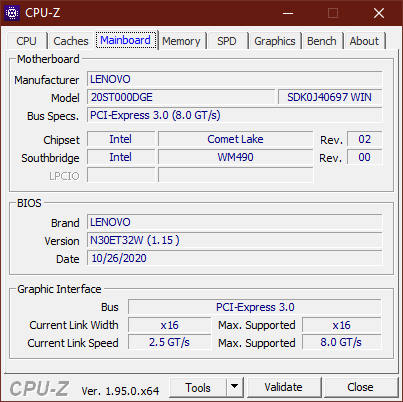This screenshot has height=402, width=403.
Task: Click the BIOS Brand LENOVO field
Action: tap(235, 222)
